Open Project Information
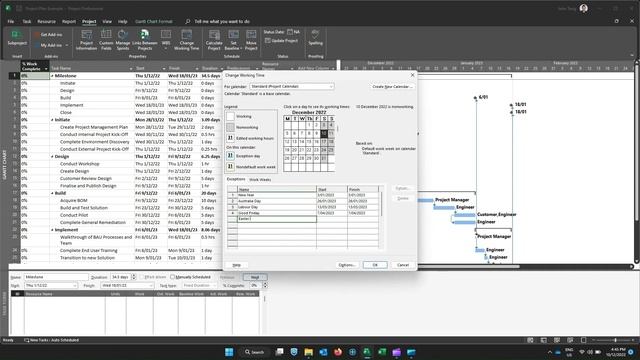The height and width of the screenshot is (360, 640). click(x=86, y=40)
